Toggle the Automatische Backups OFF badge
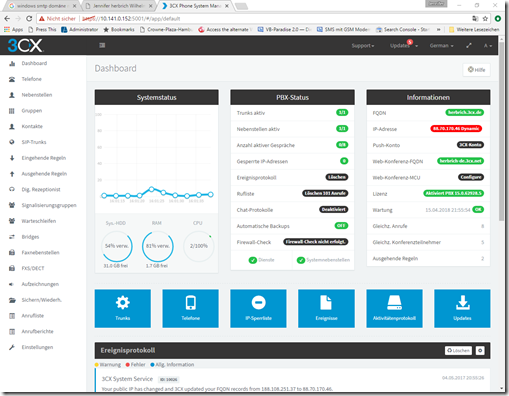 point(341,226)
